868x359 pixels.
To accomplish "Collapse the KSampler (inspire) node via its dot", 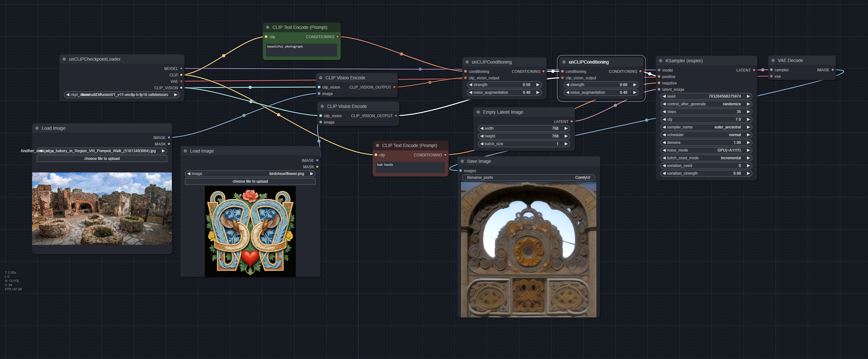I will (660, 61).
